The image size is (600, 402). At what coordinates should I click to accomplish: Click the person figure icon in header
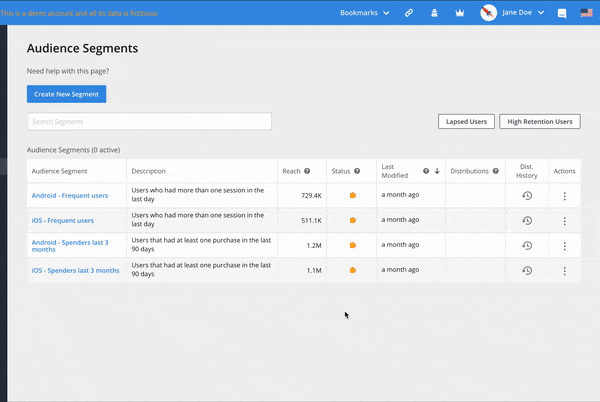(x=434, y=13)
